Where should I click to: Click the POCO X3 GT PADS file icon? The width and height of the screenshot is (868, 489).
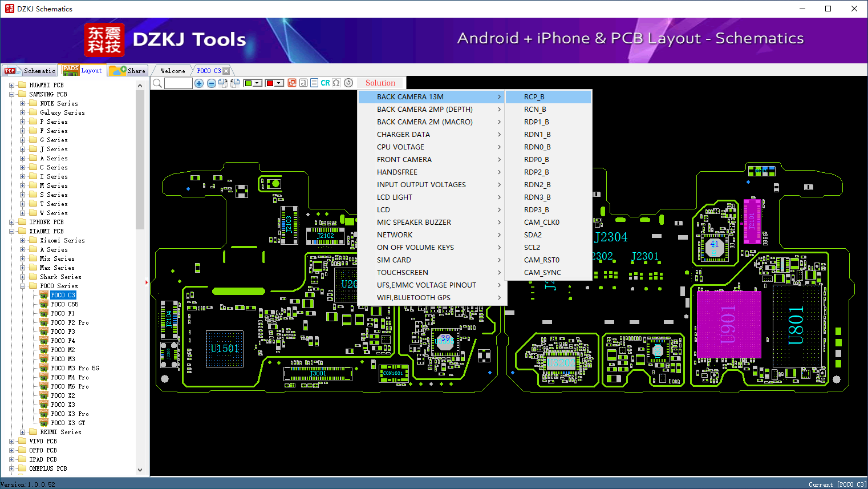[44, 423]
